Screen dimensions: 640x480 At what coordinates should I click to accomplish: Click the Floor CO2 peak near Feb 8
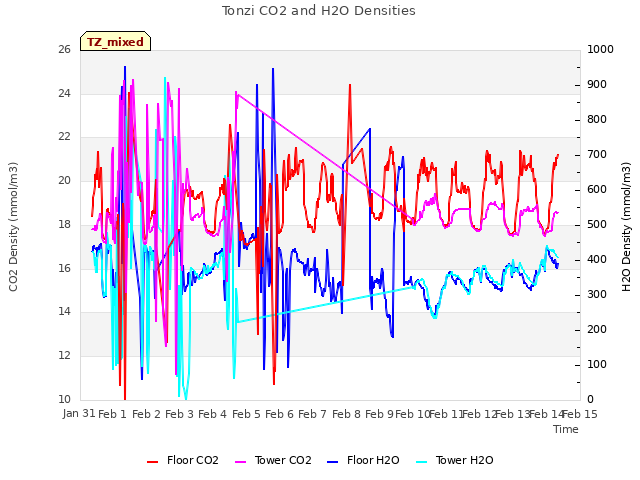click(350, 85)
